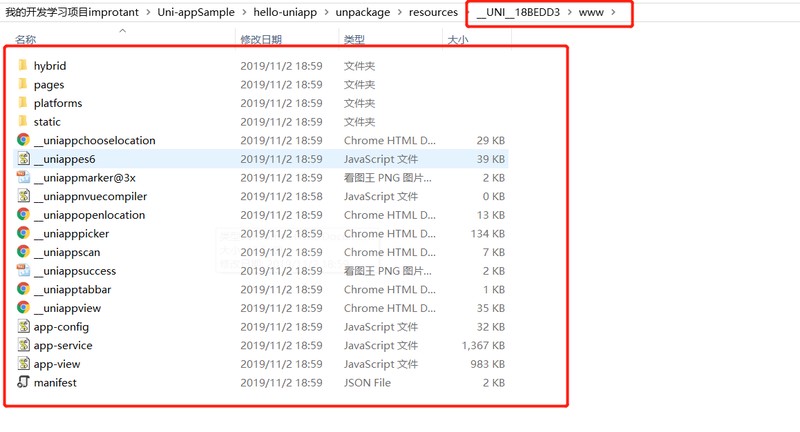Select script icon of __uniappnvuecompiler
The height and width of the screenshot is (432, 800).
click(x=23, y=195)
